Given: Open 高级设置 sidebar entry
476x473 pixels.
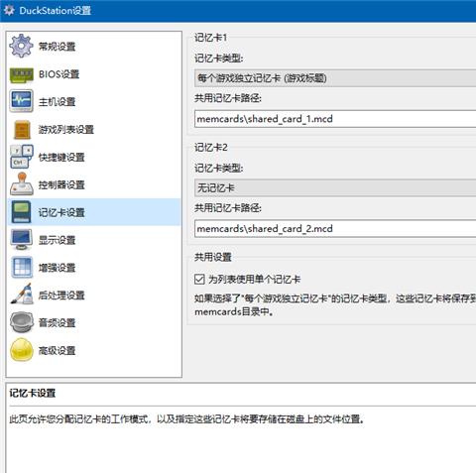Looking at the screenshot, I should coord(94,350).
